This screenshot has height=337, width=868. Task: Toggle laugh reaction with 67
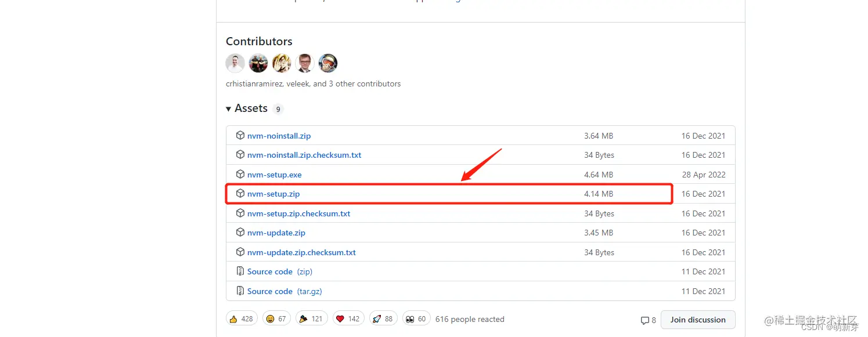point(277,318)
